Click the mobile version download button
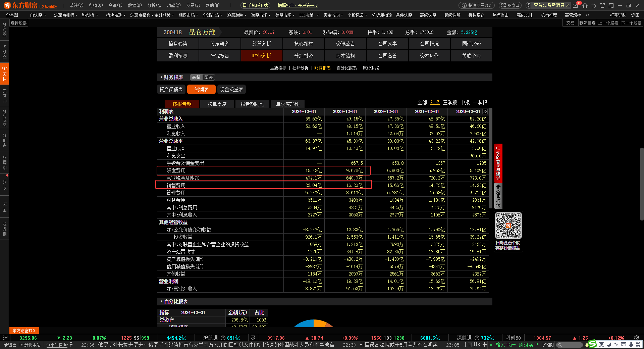The image size is (644, 349). (x=255, y=5)
